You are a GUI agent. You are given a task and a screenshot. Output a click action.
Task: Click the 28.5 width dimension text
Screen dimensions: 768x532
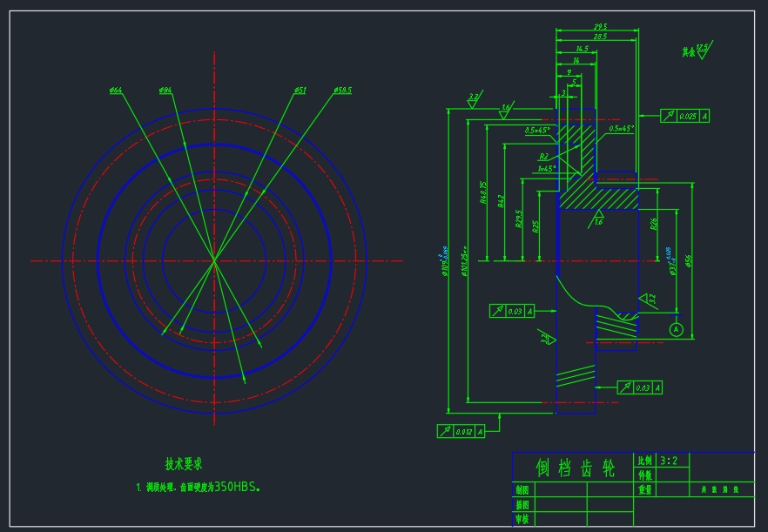click(x=600, y=37)
